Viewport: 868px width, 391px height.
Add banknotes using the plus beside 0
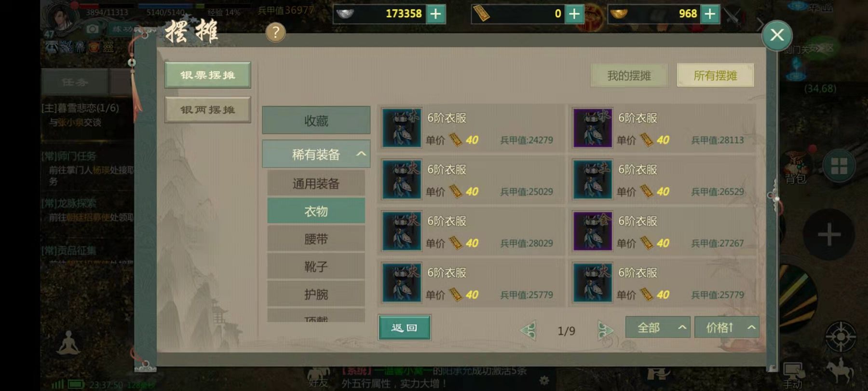[x=574, y=14]
